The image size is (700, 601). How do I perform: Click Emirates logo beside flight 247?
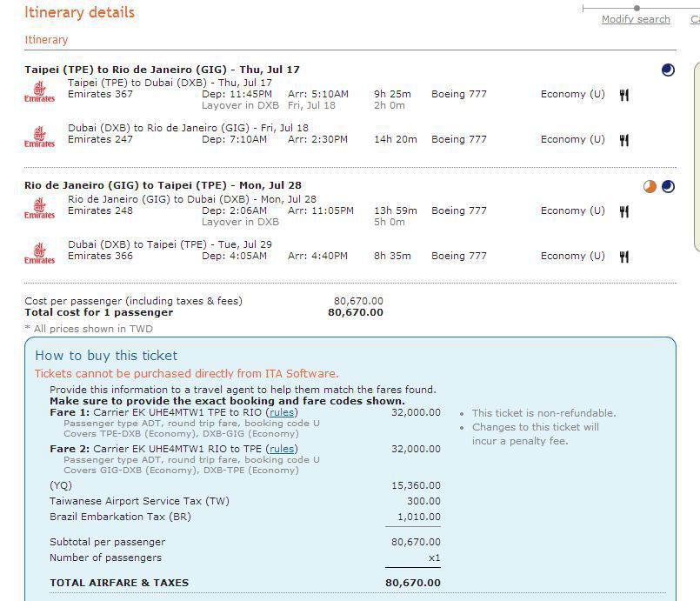pos(39,137)
